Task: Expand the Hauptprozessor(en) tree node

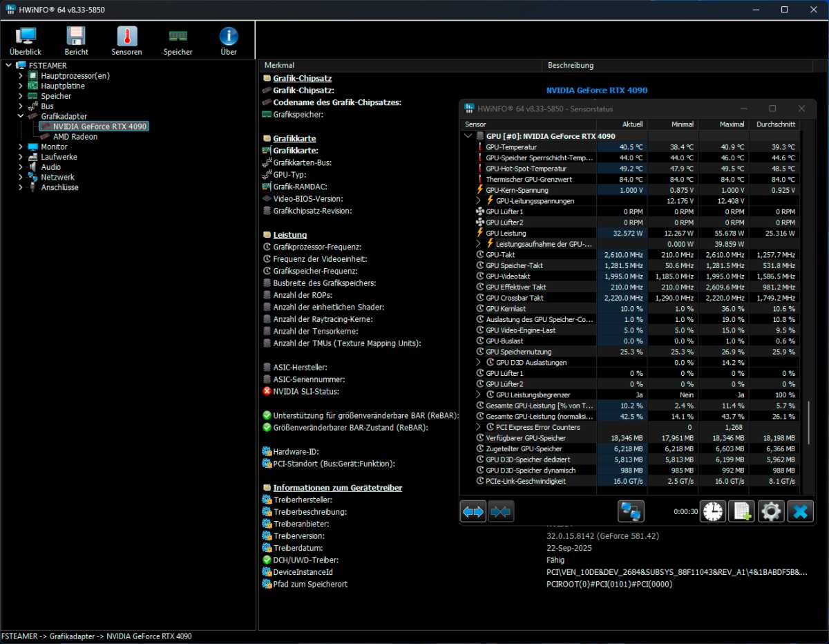Action: coord(21,76)
